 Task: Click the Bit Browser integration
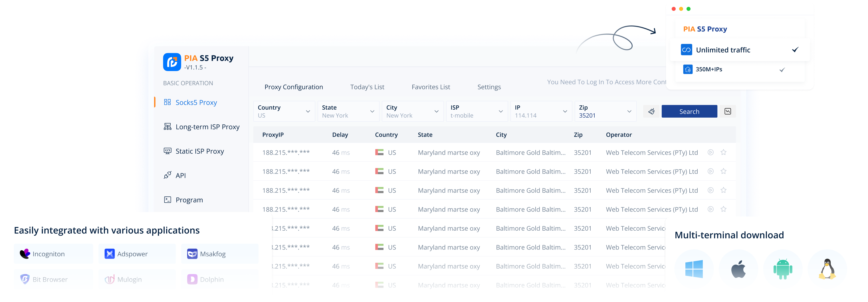pyautogui.click(x=53, y=279)
